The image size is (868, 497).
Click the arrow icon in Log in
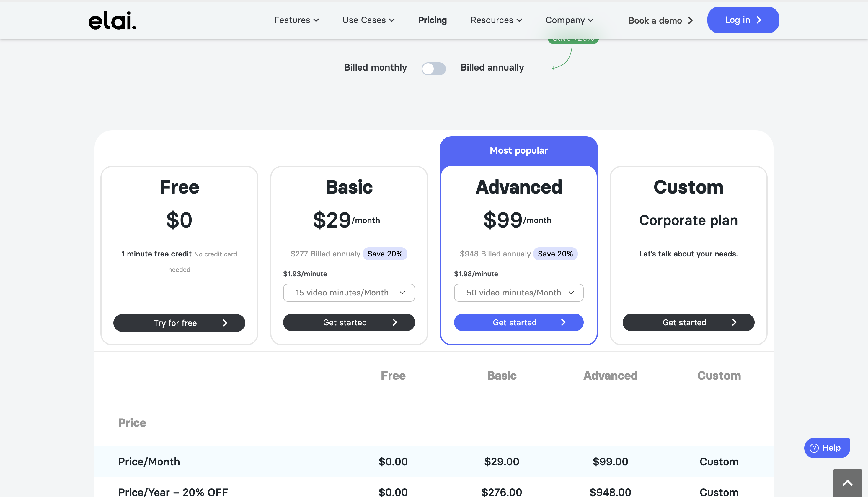point(759,20)
